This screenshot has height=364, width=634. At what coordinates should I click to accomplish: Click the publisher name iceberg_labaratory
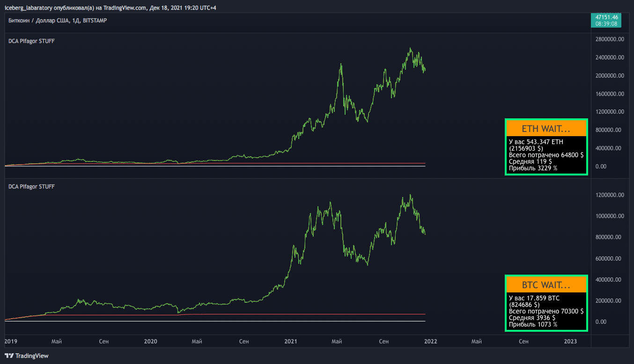(29, 8)
